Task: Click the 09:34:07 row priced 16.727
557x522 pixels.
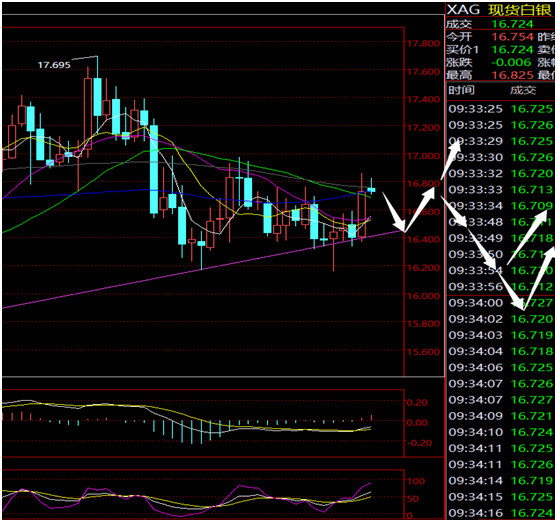Action: click(501, 400)
